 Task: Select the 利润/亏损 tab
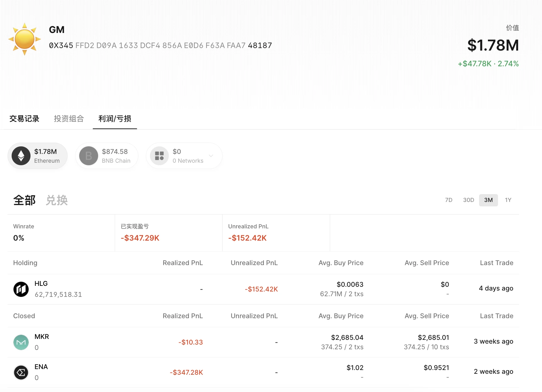(115, 119)
